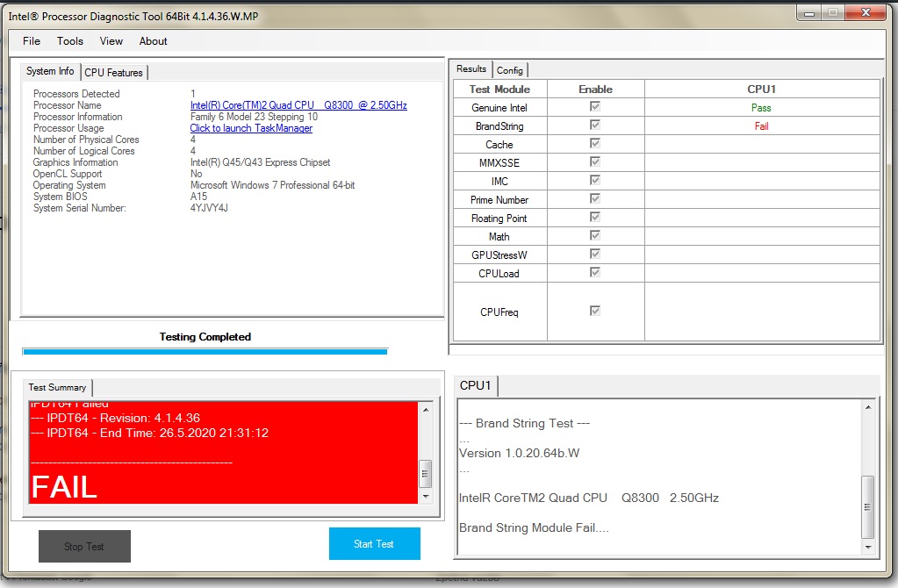Toggle the Prime Number enable checkbox
Screen dimensions: 898x588
595,199
